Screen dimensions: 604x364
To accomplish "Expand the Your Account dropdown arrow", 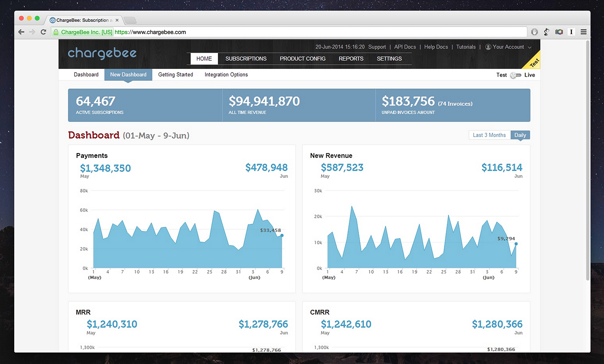I will pos(530,47).
